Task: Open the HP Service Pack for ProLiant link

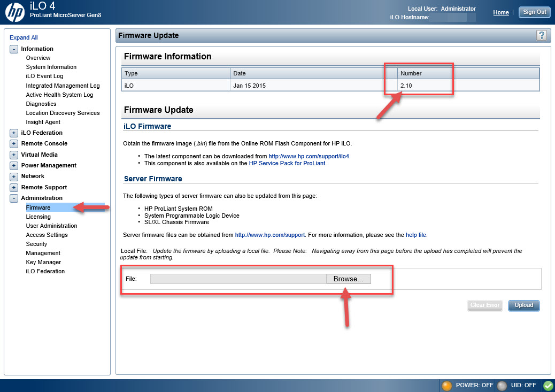Action: click(x=287, y=163)
